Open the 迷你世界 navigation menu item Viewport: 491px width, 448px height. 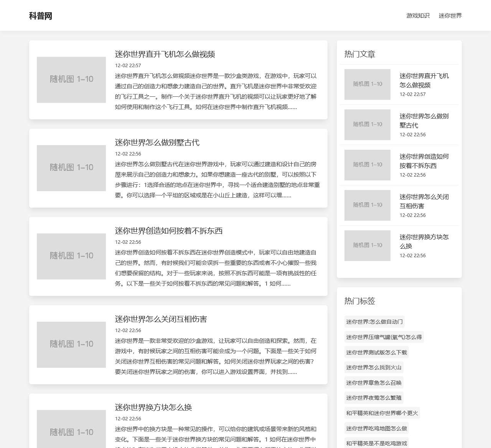click(450, 16)
